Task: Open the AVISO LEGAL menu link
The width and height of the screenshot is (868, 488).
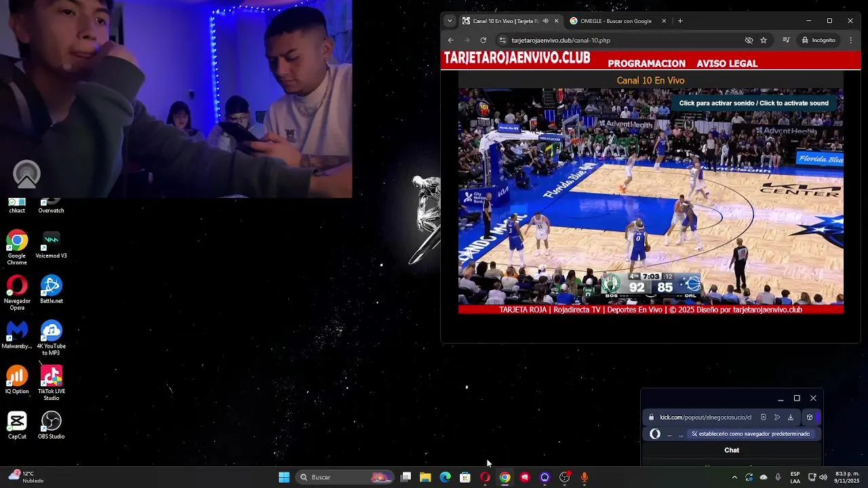Action: (x=727, y=63)
